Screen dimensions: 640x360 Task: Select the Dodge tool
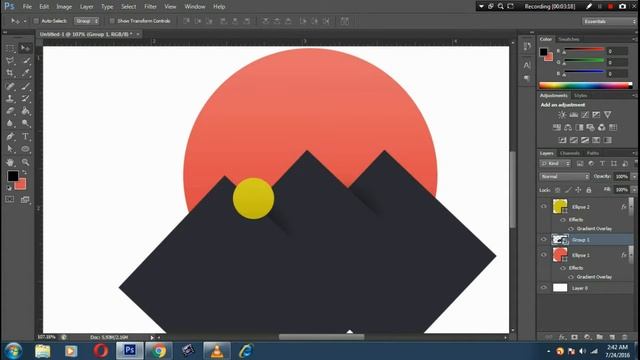tap(25, 123)
